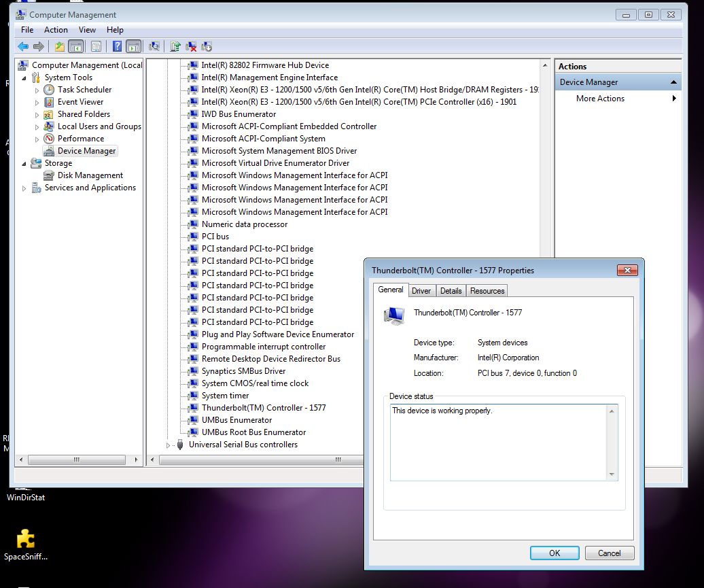Expand the Storage node in the left tree
The height and width of the screenshot is (588, 704).
click(23, 163)
